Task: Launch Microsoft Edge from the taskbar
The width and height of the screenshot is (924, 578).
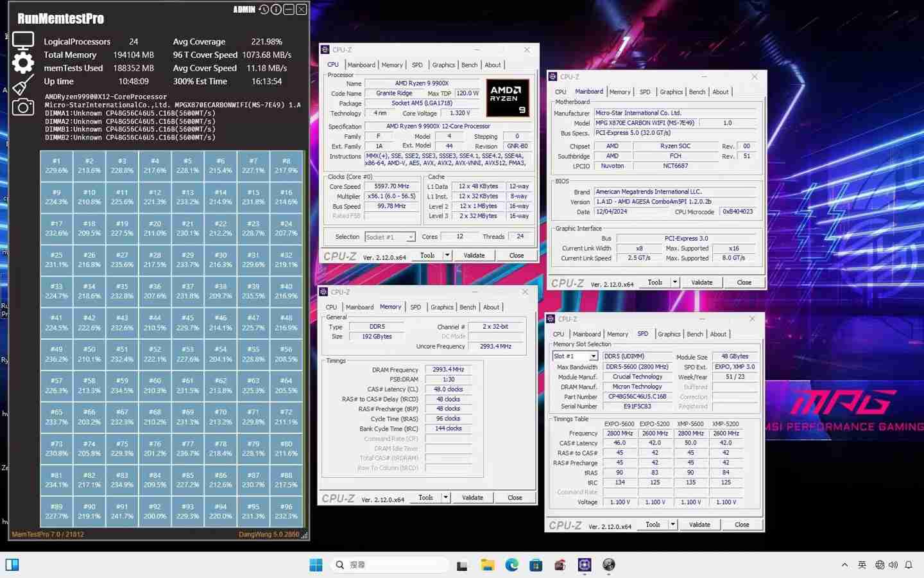Action: 511,565
